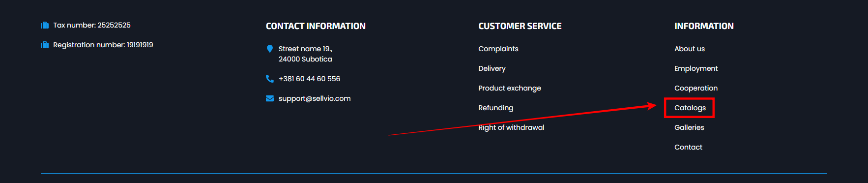The width and height of the screenshot is (868, 183).
Task: Click the +381 60 44 60 556 phone number
Action: point(310,79)
